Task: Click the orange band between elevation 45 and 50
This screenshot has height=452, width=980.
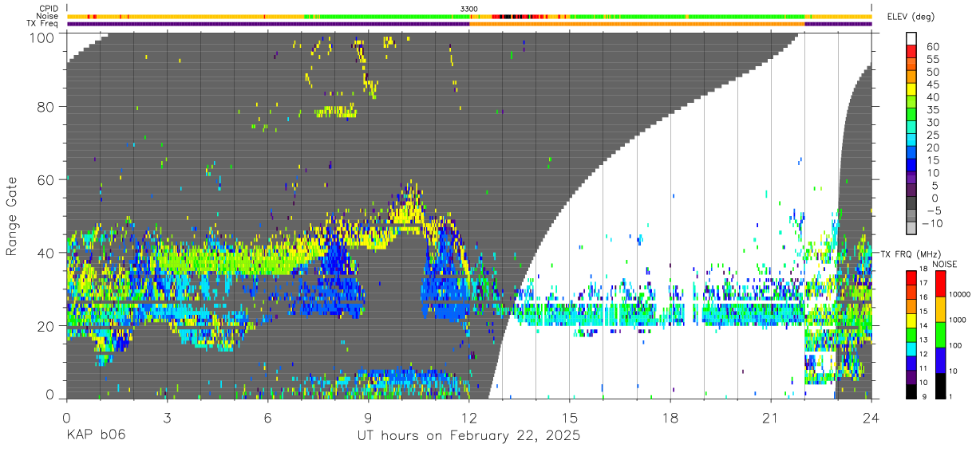Action: point(911,78)
